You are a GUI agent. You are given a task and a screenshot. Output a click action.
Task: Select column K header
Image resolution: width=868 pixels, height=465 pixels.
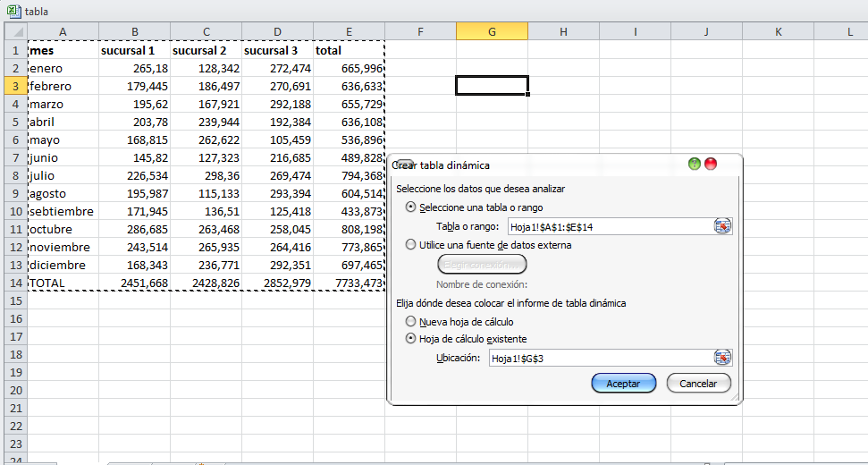coord(778,32)
